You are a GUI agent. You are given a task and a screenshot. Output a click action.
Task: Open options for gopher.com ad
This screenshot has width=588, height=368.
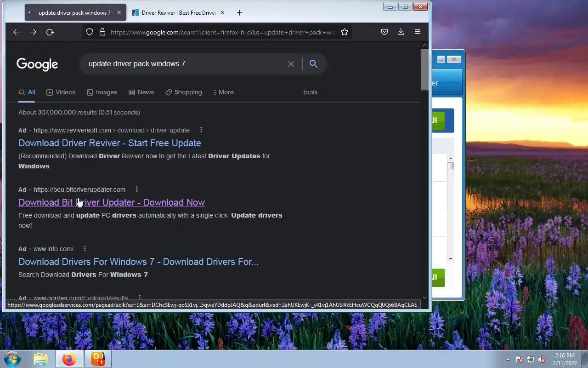(x=140, y=298)
